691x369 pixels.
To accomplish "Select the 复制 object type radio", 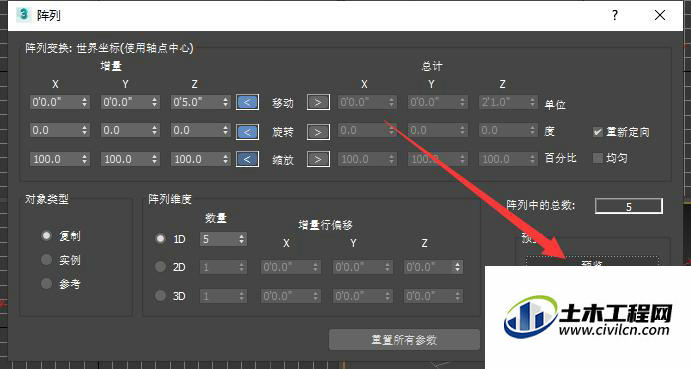I will click(x=46, y=235).
